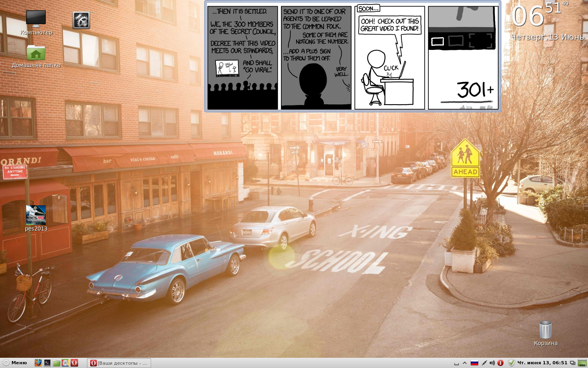The image size is (588, 368).
Task: Open calendar from the Чт. июня 13 clock
Action: [x=542, y=363]
